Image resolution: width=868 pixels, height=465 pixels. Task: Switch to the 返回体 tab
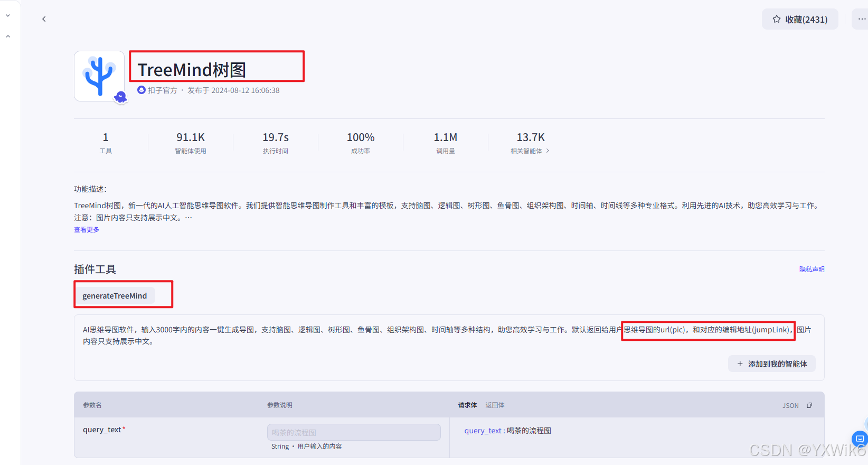click(x=495, y=405)
